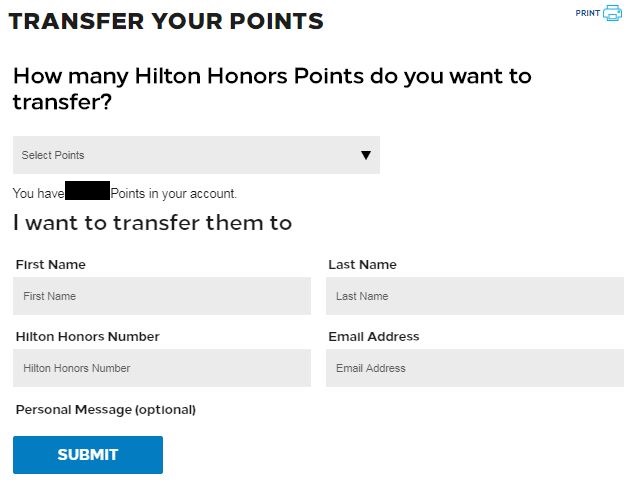637x487 pixels.
Task: Click the 'I want to transfer them to' heading
Action: (152, 223)
